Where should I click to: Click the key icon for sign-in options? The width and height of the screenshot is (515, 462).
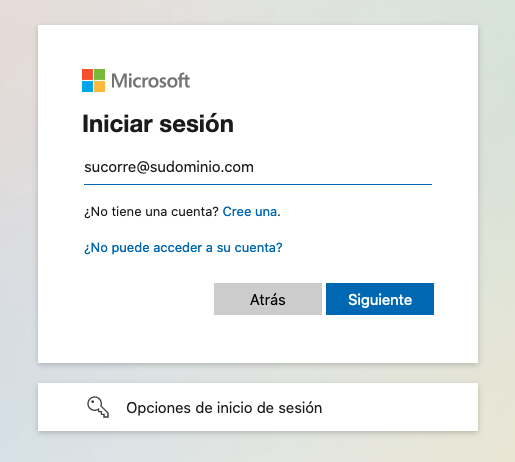(x=98, y=407)
